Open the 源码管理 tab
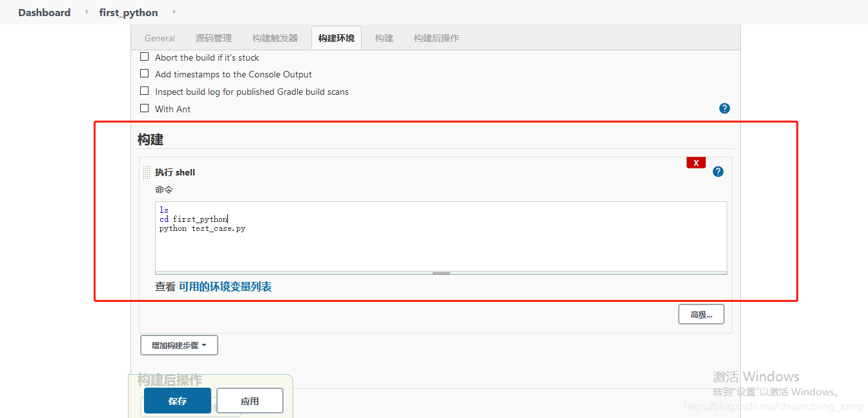Screen dimensions: 868x418 [x=213, y=37]
